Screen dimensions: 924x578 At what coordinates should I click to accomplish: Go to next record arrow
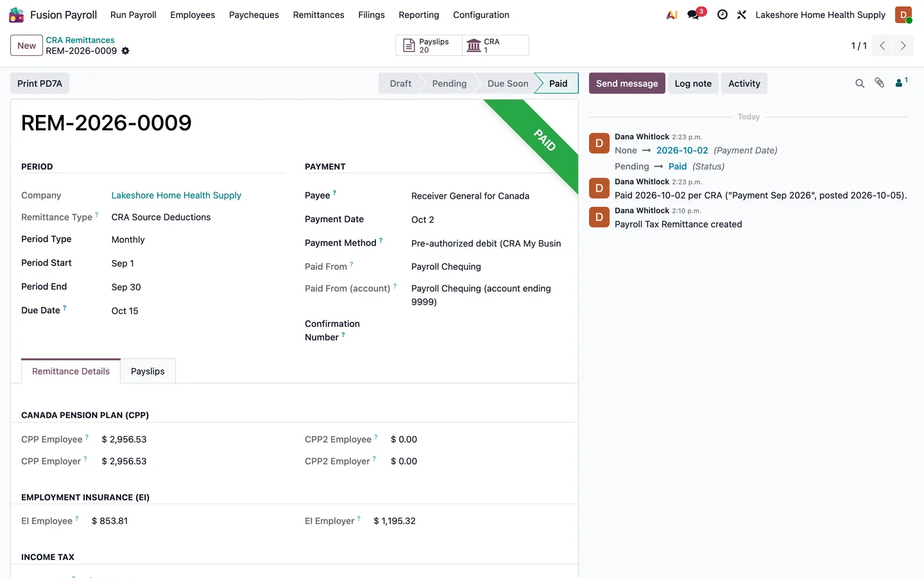903,46
